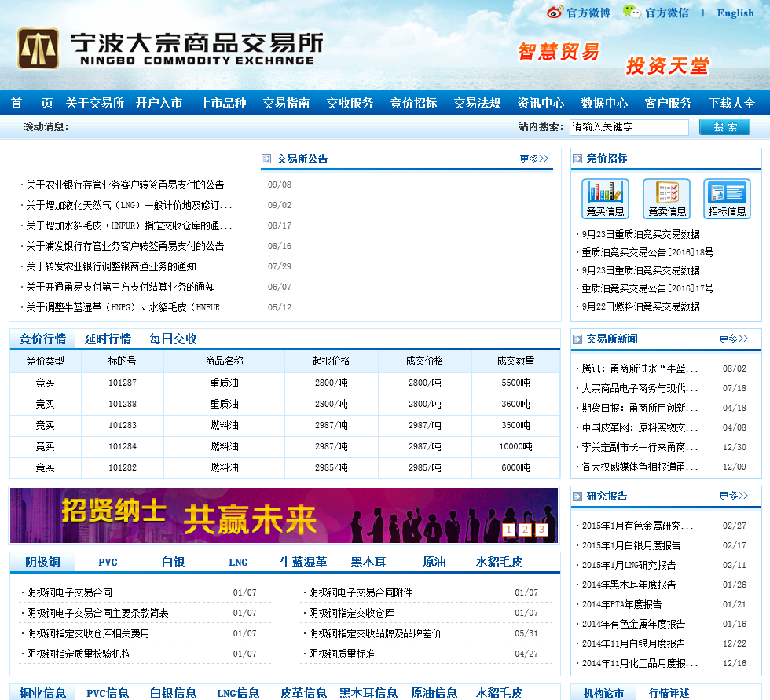
Task: Open 资讯中心 navigation menu
Action: [541, 103]
